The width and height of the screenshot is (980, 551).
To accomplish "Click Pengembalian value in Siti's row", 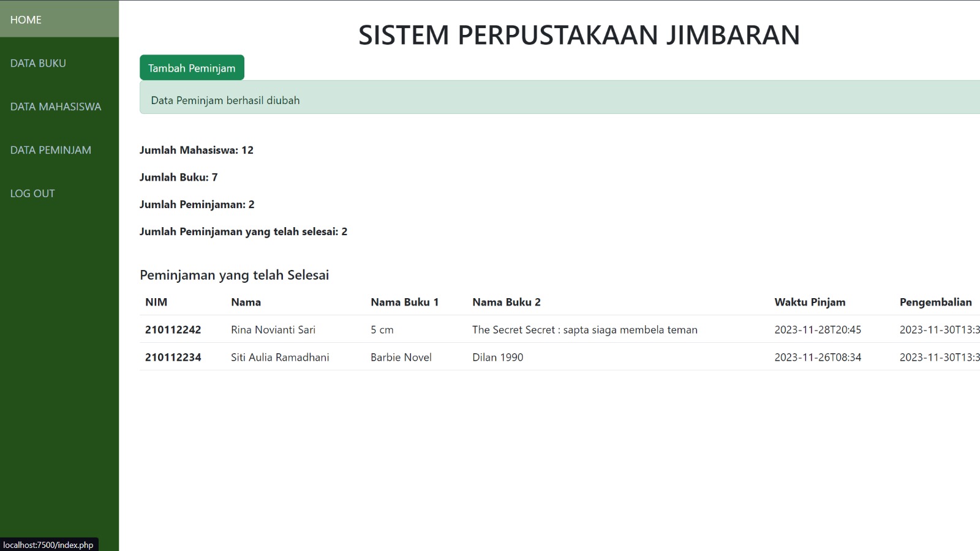I will tap(940, 357).
